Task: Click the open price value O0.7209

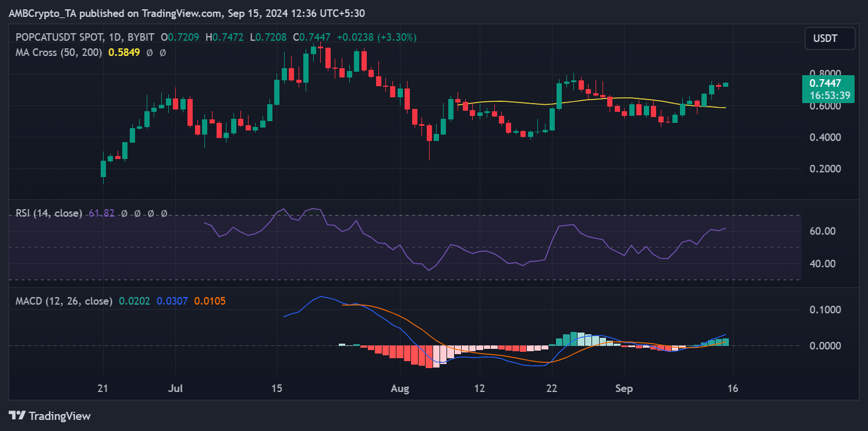Action: point(180,37)
